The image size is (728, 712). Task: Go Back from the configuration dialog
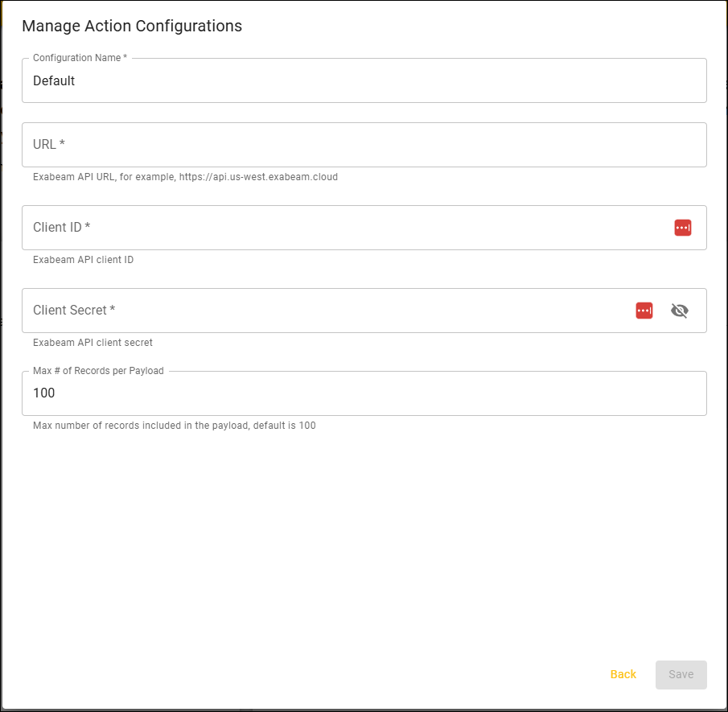(x=623, y=674)
